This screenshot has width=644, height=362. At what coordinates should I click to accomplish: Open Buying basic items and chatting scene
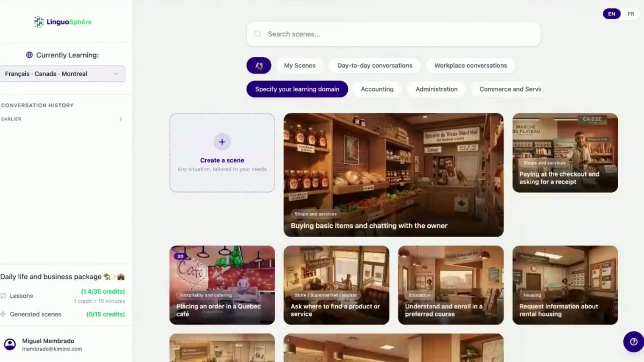pyautogui.click(x=394, y=175)
